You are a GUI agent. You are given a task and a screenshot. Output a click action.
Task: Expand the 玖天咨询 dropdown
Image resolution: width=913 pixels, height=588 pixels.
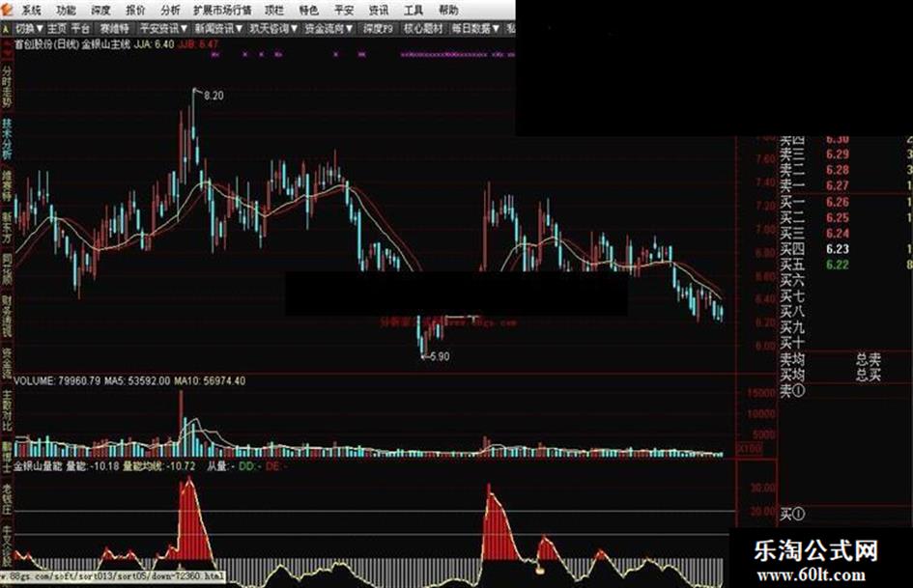[x=273, y=28]
